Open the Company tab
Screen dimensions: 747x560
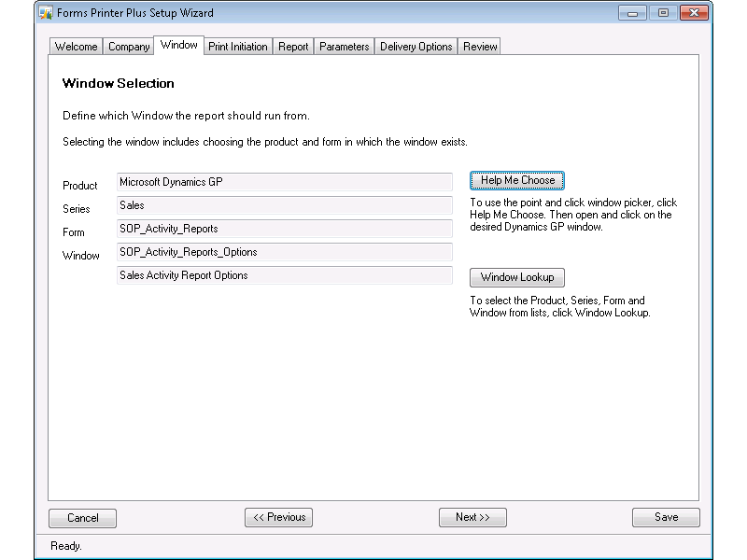pos(129,47)
